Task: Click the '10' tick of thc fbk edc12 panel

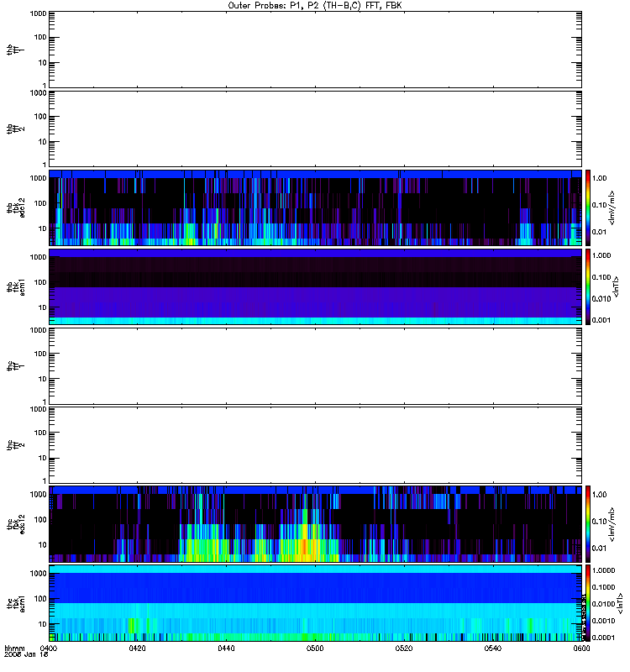Action: [43, 545]
